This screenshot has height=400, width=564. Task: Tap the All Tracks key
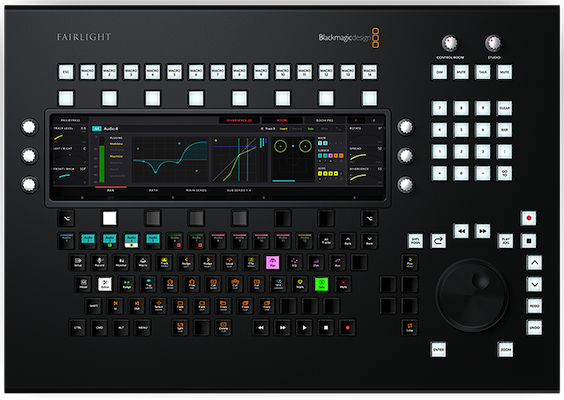click(326, 241)
